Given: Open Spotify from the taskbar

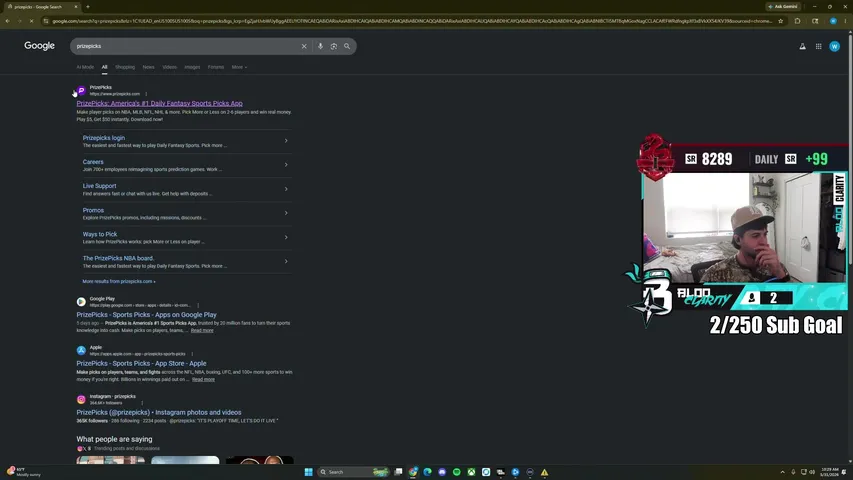Looking at the screenshot, I should [x=456, y=472].
